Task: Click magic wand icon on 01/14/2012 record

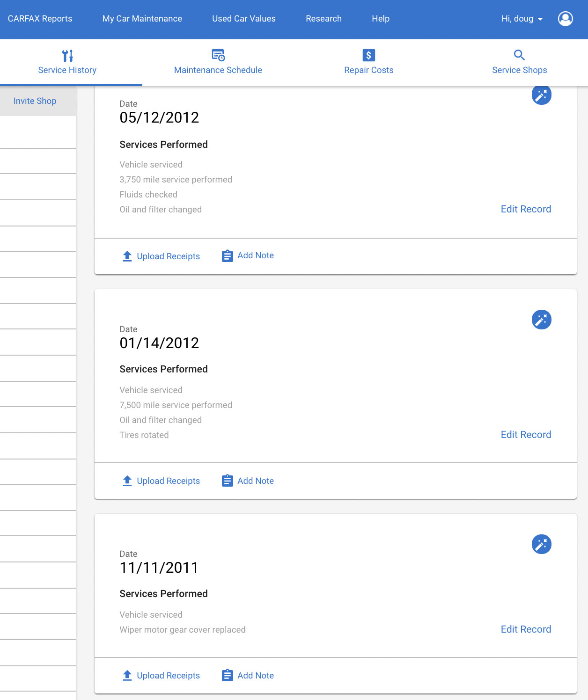Action: tap(542, 320)
